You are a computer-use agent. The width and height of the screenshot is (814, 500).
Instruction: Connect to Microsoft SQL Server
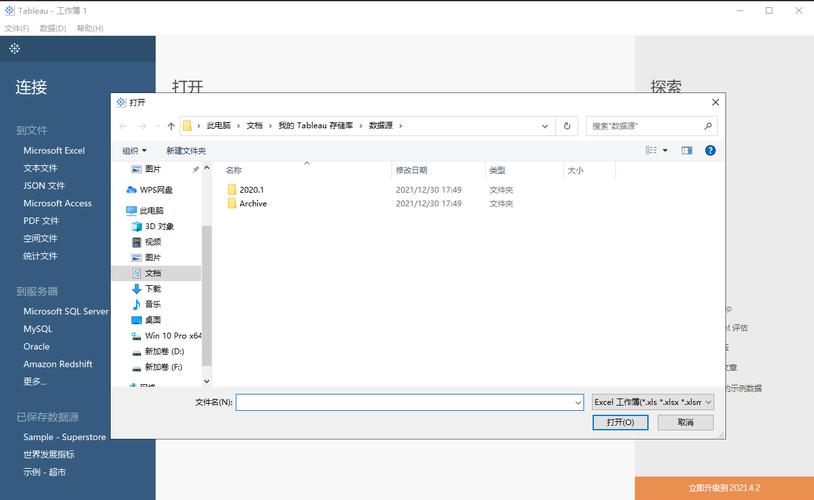pos(66,312)
